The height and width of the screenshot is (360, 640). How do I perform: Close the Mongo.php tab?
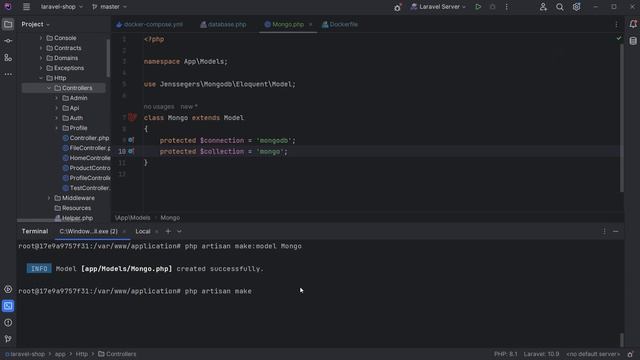[x=310, y=24]
